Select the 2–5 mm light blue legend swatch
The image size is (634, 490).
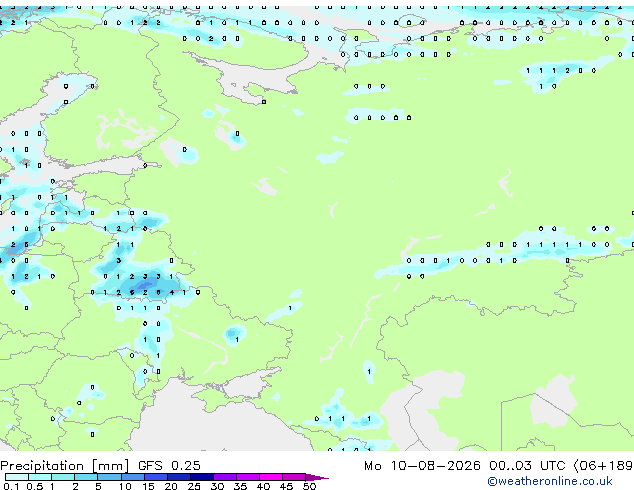point(86,477)
